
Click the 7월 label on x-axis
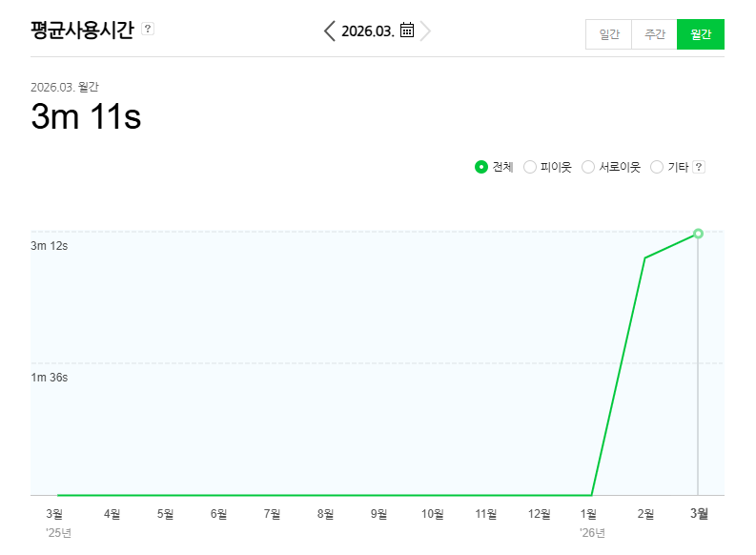(272, 514)
